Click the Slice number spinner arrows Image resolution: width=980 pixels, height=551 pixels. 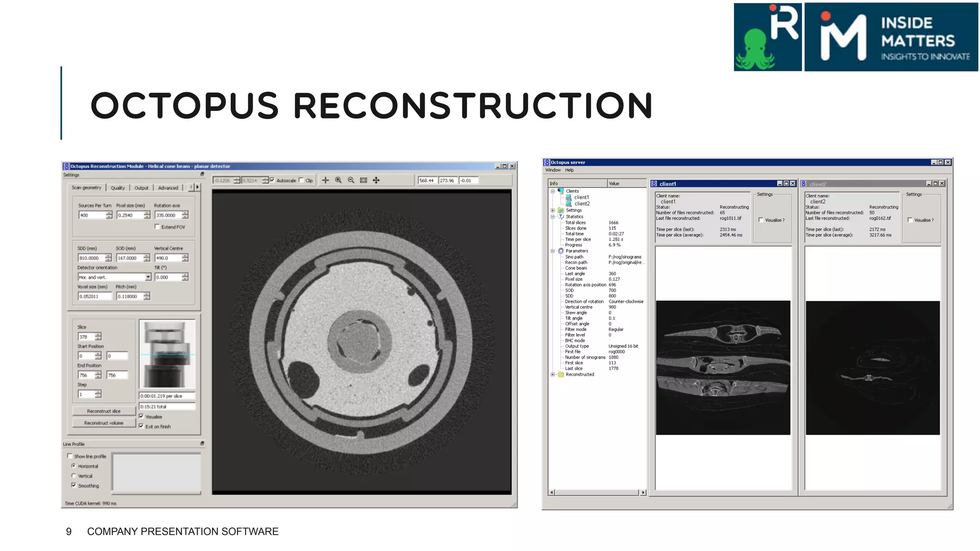pyautogui.click(x=98, y=336)
